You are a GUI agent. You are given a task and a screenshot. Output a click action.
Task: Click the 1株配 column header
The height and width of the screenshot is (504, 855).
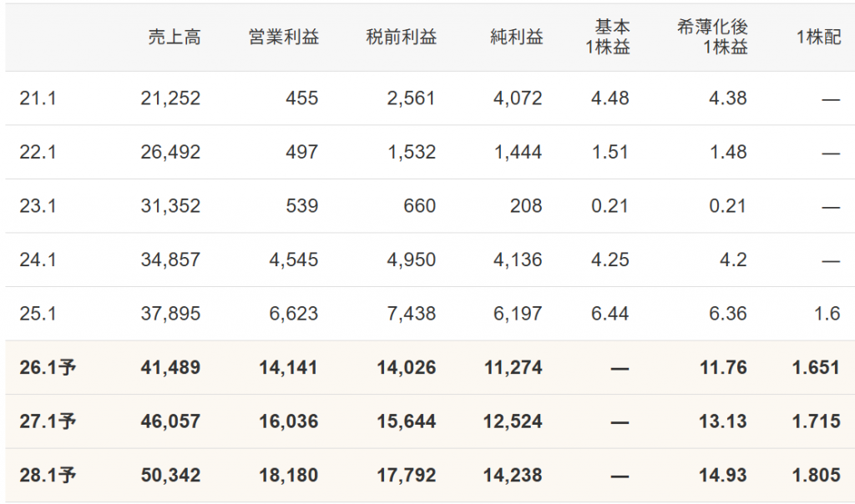pos(818,38)
